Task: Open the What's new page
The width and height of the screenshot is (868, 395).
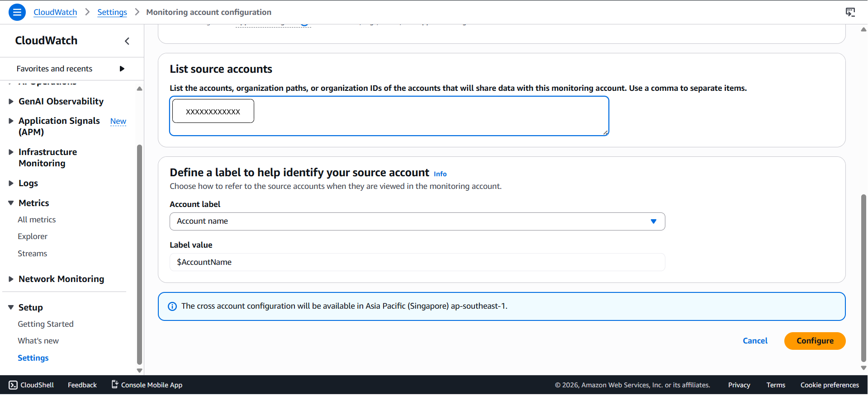Action: point(38,341)
